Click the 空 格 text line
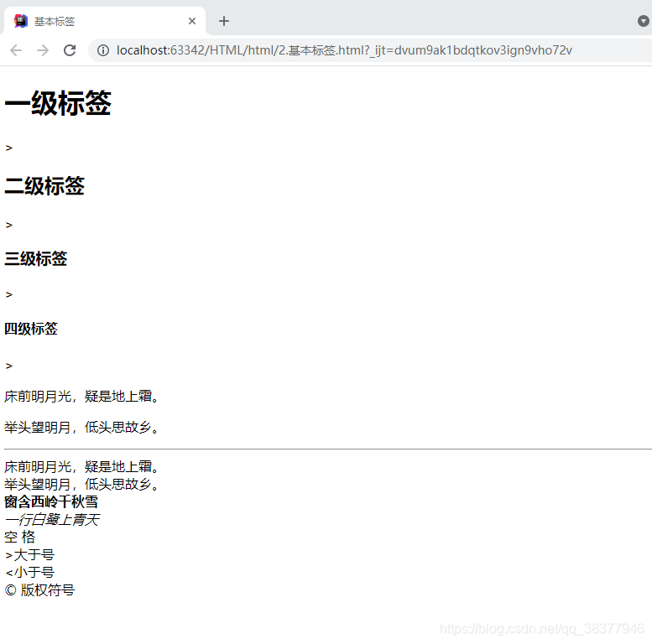Image resolution: width=652 pixels, height=644 pixels. tap(19, 538)
